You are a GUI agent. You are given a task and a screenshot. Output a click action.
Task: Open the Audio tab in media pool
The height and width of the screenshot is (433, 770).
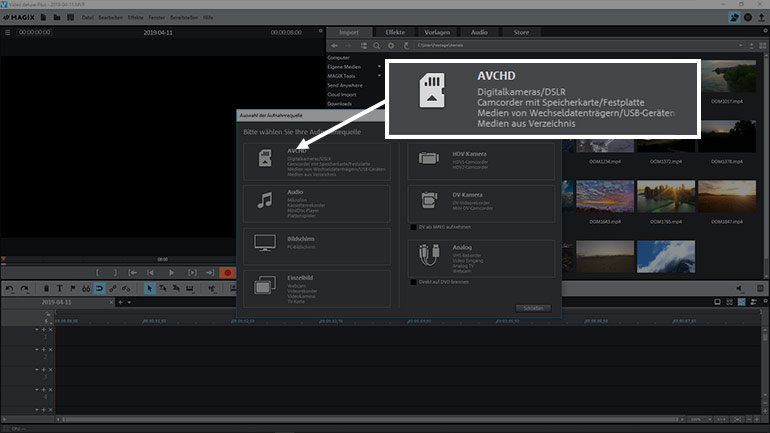tap(479, 32)
